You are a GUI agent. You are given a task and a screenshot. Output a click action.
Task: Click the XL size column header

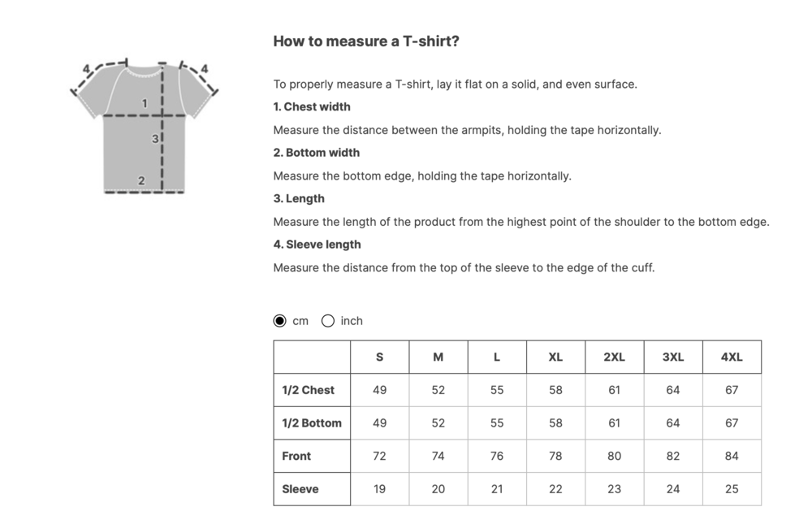click(555, 357)
